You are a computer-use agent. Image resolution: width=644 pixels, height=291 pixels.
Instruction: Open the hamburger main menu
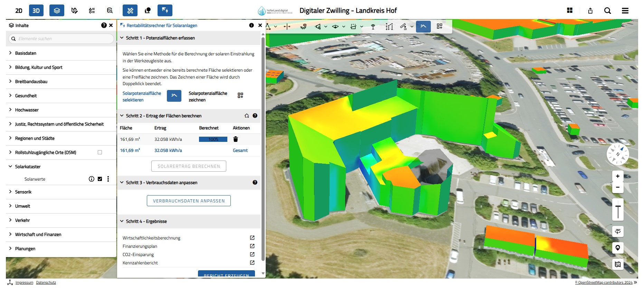tap(625, 11)
